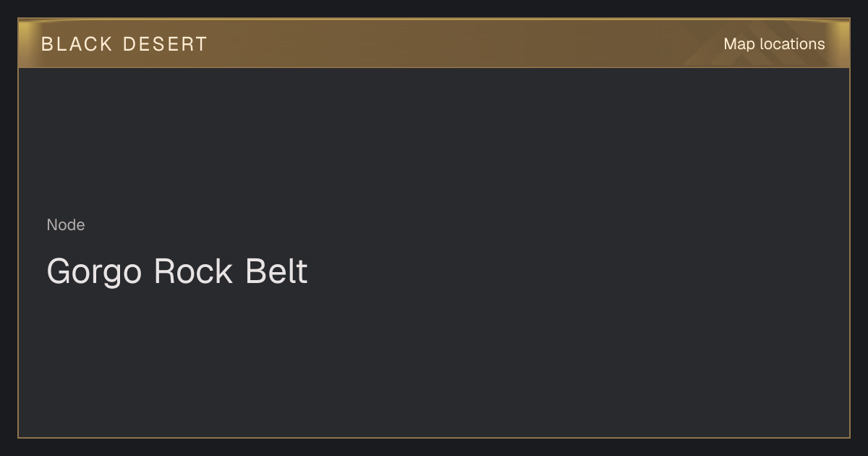Image resolution: width=868 pixels, height=456 pixels.
Task: Select the Gorgo Rock Belt title
Action: [x=177, y=271]
